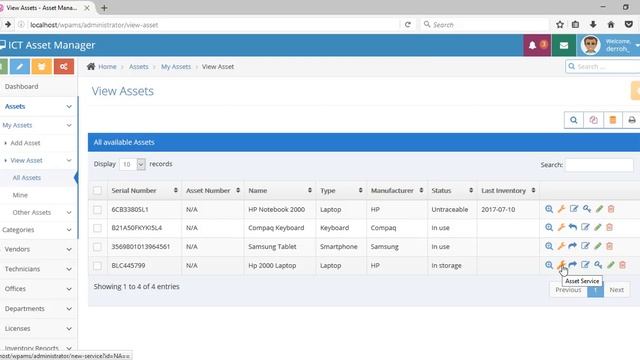Screen dimensions: 640x360
Task: Click the Home icon in breadcrumb
Action: pos(91,67)
